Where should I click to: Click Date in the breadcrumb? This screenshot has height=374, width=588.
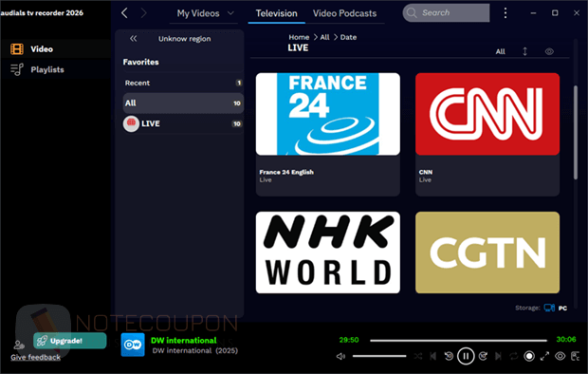(348, 37)
